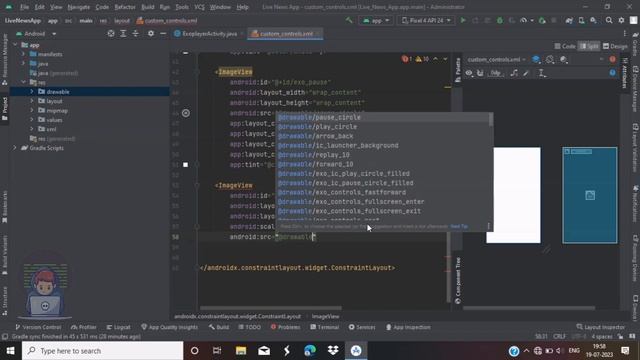Screen dimensions: 640x360
Task: Open the Pixel 4 API 24 device dropdown
Action: point(426,20)
